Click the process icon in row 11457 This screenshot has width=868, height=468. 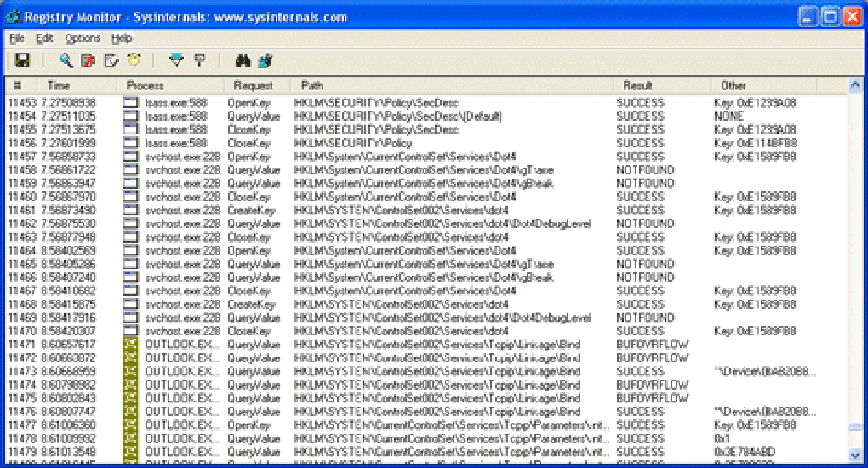(131, 157)
